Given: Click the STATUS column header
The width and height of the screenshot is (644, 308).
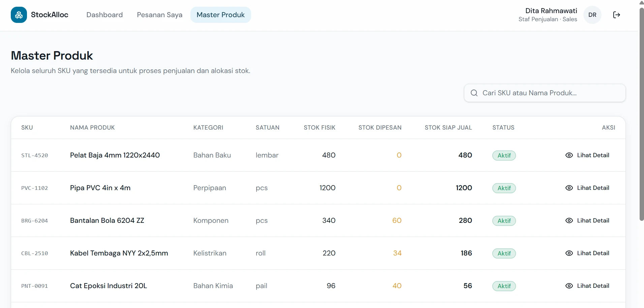Looking at the screenshot, I should tap(503, 128).
